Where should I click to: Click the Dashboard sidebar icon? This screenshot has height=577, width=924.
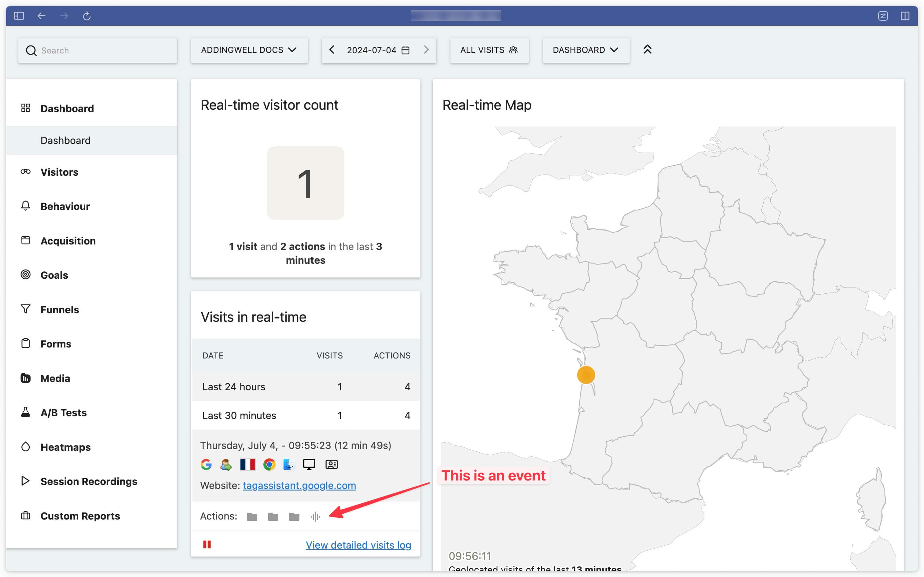coord(24,108)
